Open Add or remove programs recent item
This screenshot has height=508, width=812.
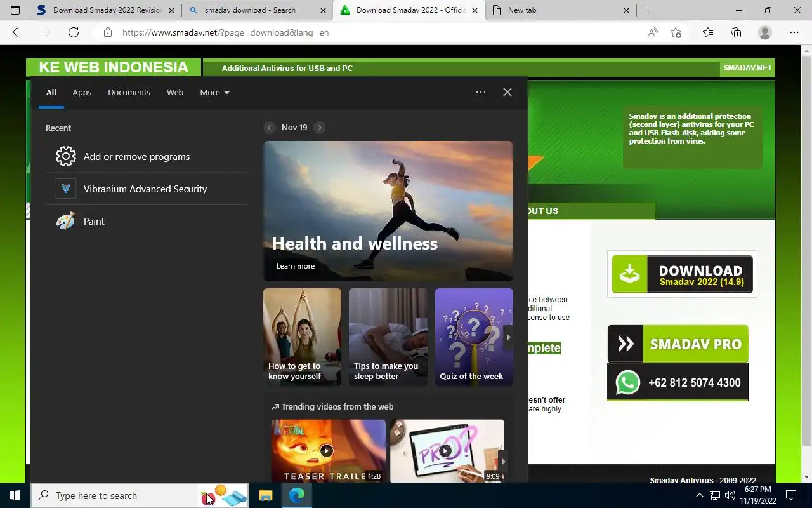(147, 156)
